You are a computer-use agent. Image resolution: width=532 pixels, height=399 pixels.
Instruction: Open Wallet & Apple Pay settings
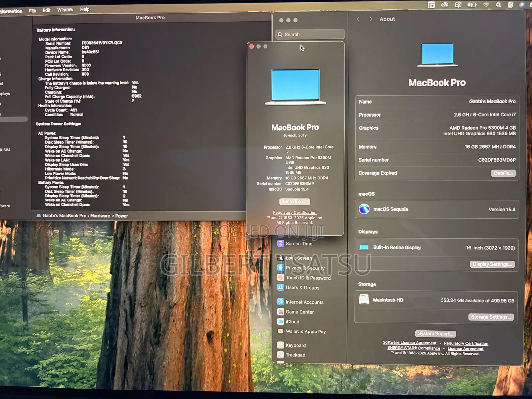coord(302,332)
